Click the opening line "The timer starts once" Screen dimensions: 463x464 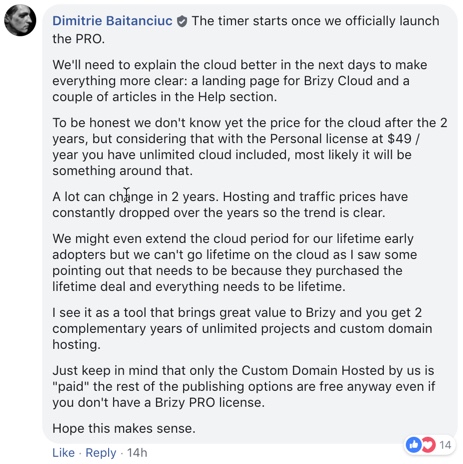(246, 30)
